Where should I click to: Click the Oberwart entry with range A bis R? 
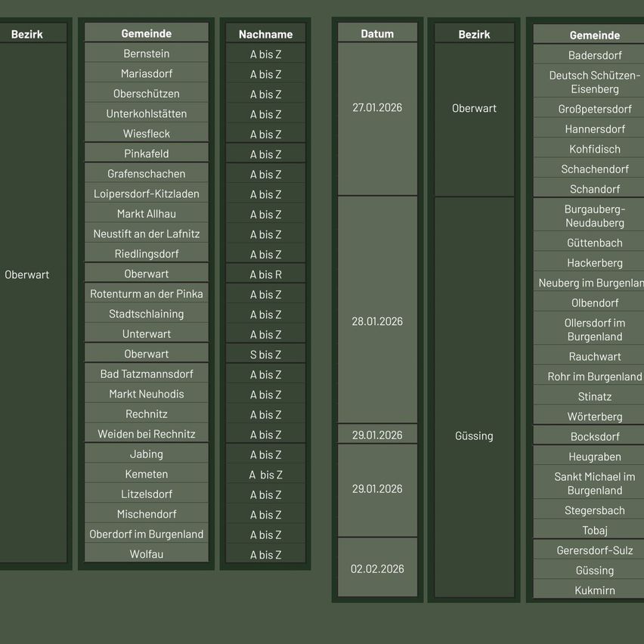tap(265, 274)
